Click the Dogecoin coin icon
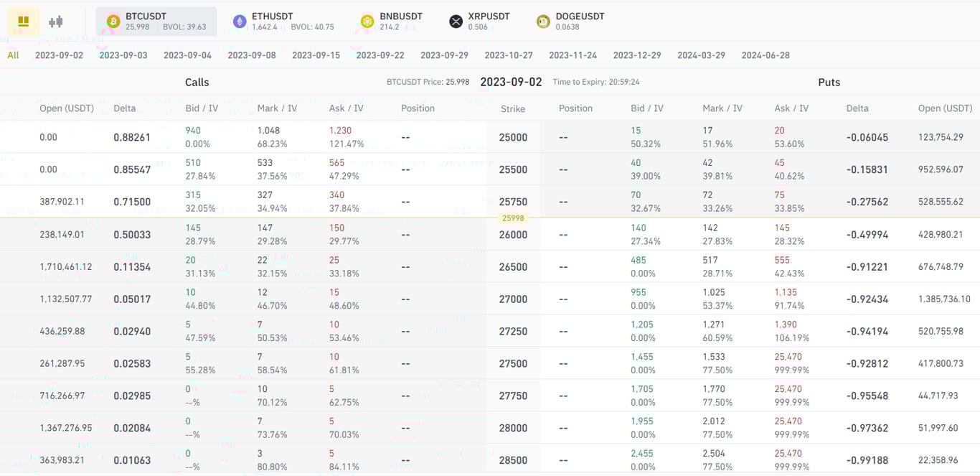The image size is (980, 476). pos(543,21)
